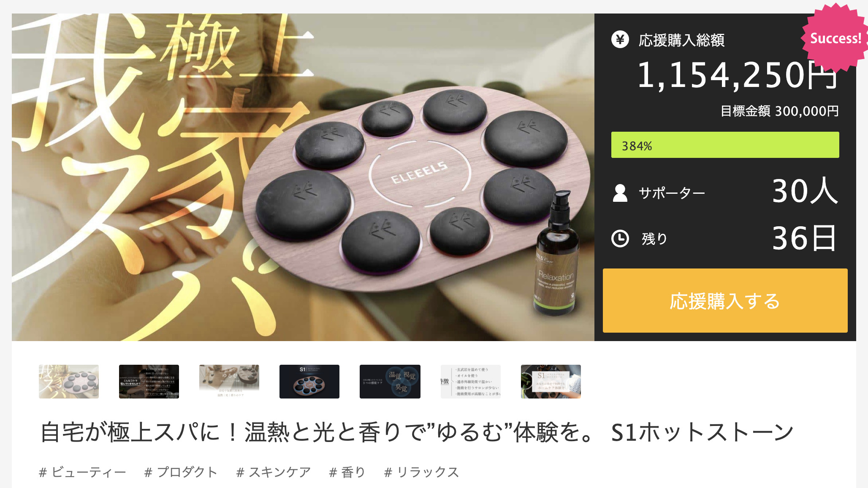The width and height of the screenshot is (868, 488).
Task: Click the pink Success! badge
Action: click(835, 38)
